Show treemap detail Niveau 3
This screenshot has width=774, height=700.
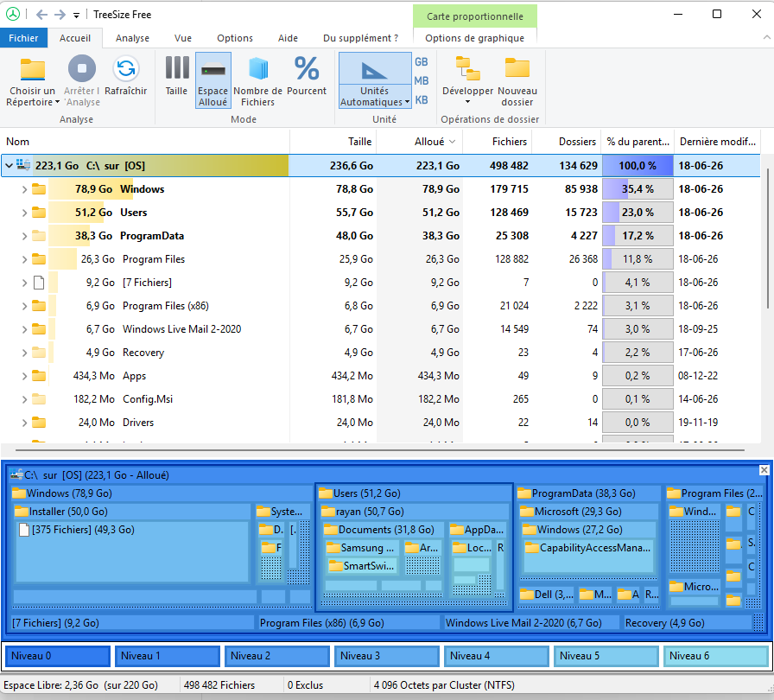(x=386, y=656)
